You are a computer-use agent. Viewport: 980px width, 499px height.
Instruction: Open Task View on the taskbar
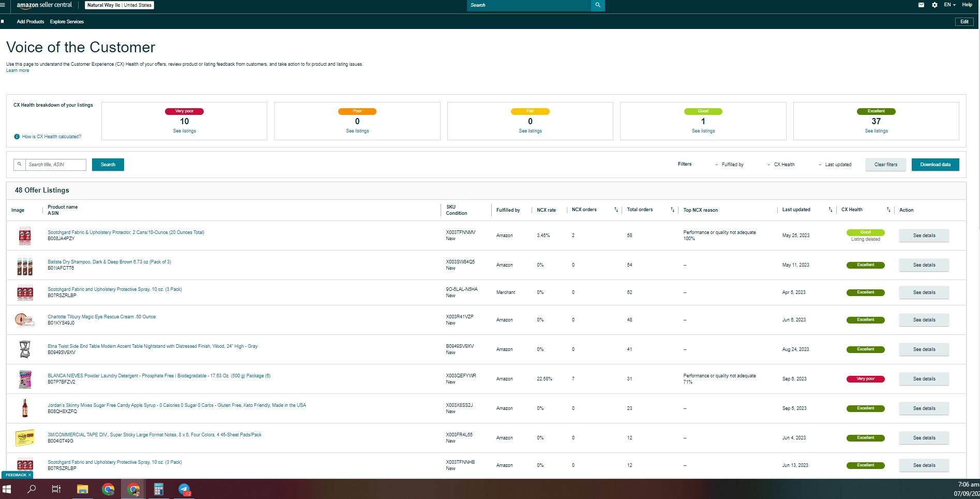pyautogui.click(x=56, y=489)
